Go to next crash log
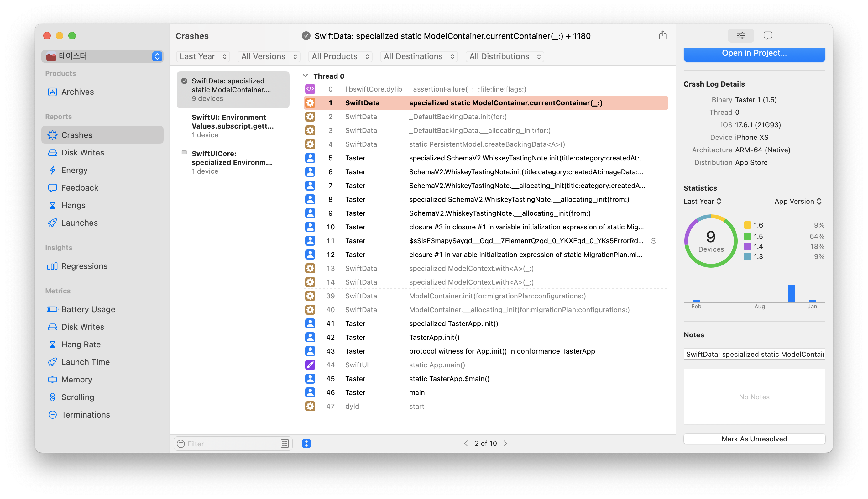The image size is (868, 499). point(505,443)
